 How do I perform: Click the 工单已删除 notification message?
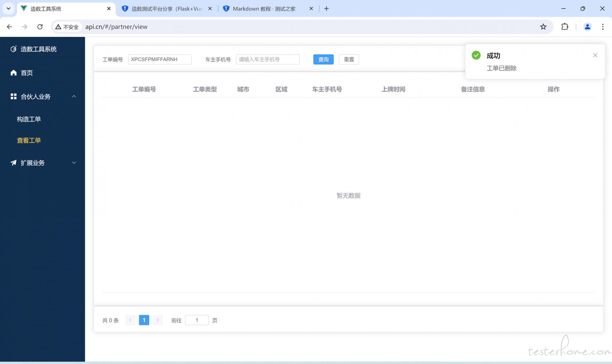(501, 68)
